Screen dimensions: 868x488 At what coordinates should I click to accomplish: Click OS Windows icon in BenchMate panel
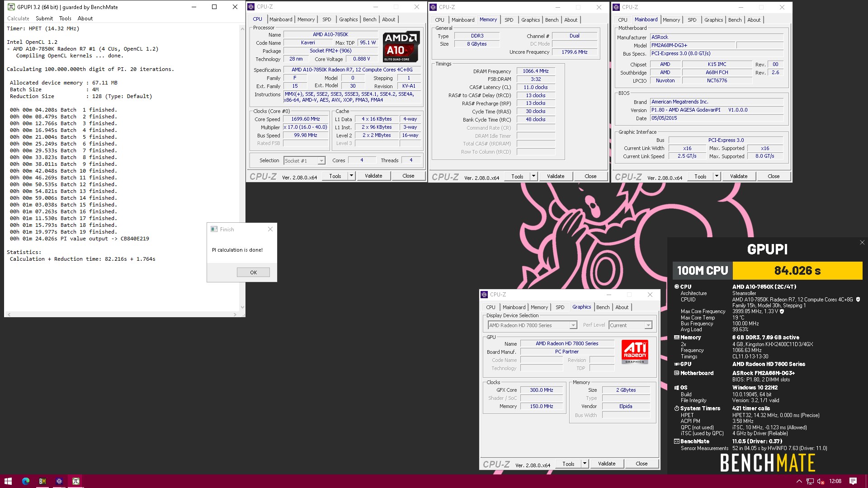(677, 388)
